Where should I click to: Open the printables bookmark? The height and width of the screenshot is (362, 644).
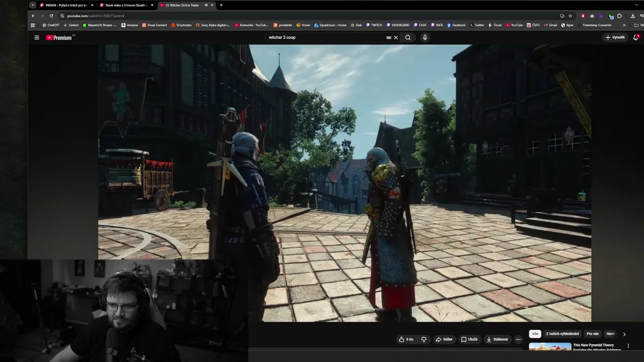tap(283, 25)
